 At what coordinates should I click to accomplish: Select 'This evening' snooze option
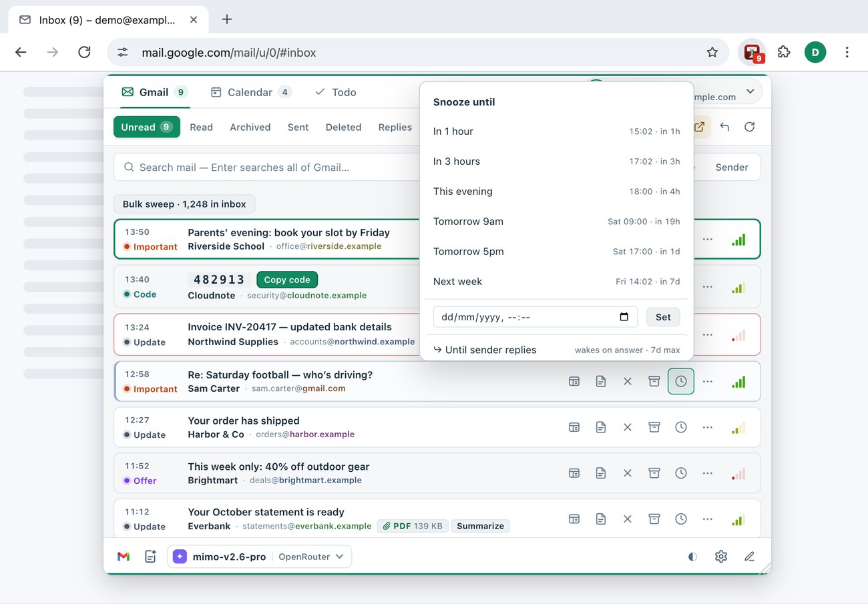(x=556, y=192)
